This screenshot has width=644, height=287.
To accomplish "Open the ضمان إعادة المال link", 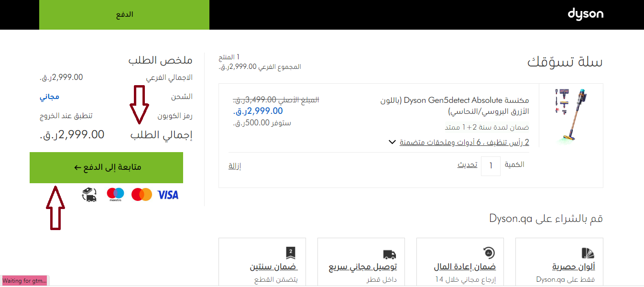I will coord(465,266).
